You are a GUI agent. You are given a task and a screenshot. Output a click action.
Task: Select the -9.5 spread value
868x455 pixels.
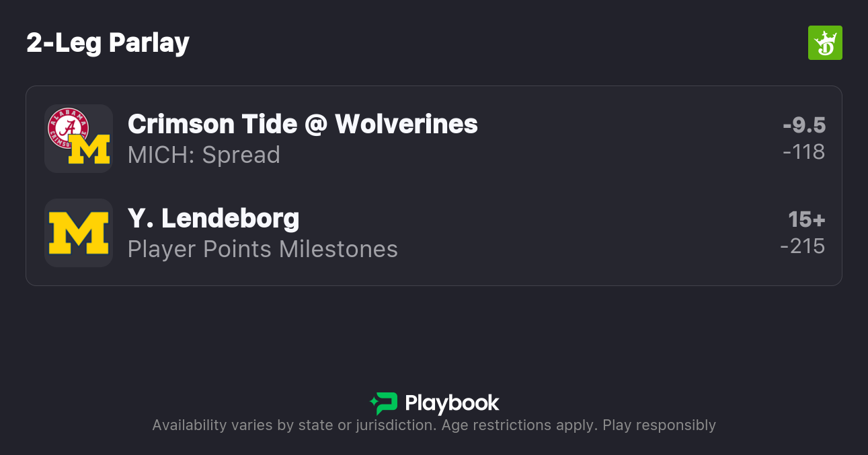[804, 125]
